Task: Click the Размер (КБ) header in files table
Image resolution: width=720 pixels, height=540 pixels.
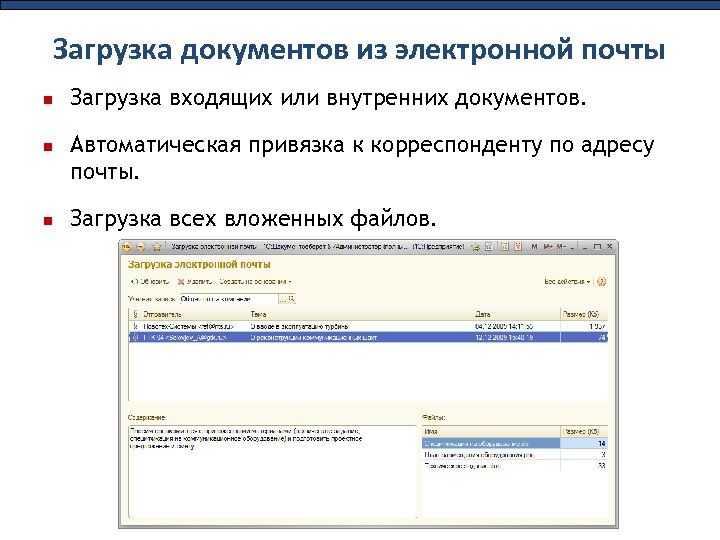Action: [x=584, y=431]
